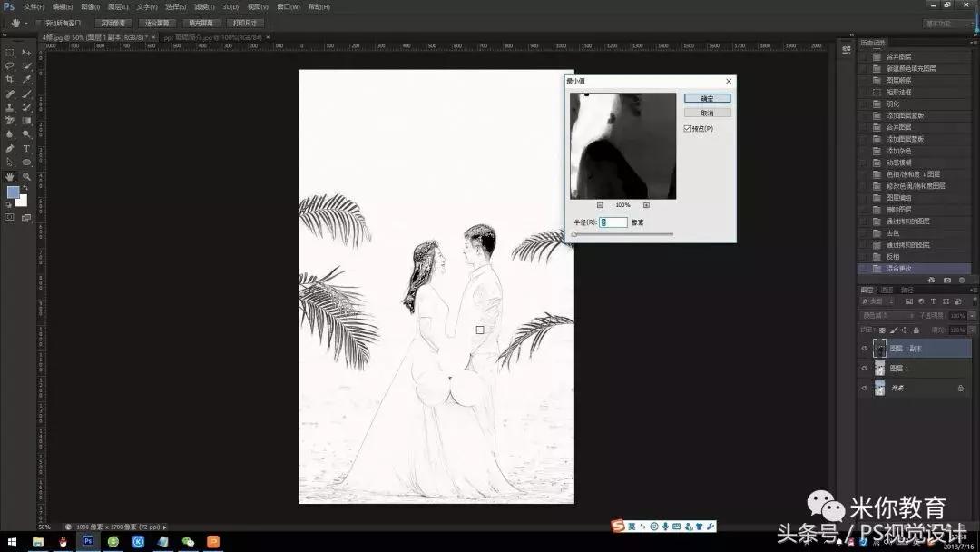Click the 取消 button to cancel
980x552 pixels.
tap(708, 113)
